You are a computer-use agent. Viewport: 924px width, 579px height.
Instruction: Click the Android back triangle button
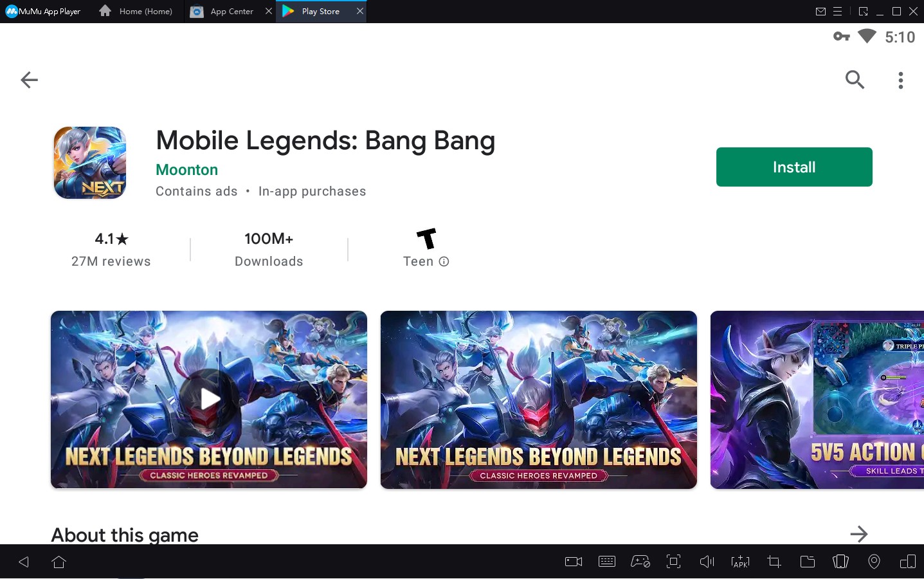click(x=24, y=562)
